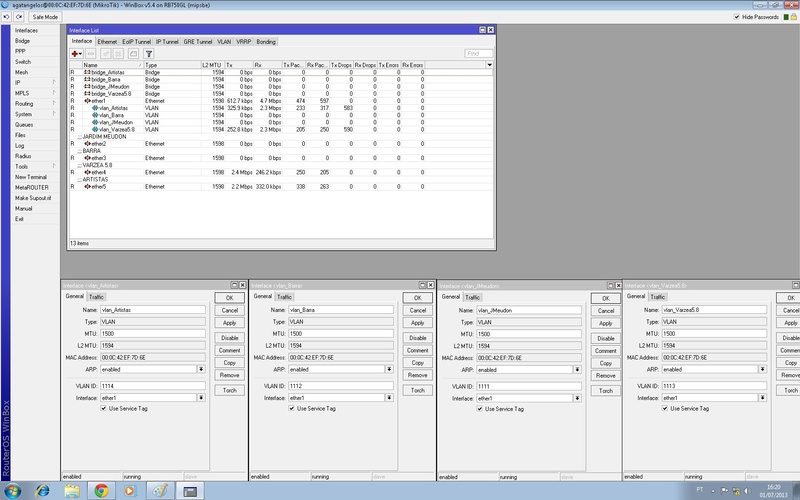Select the ether4 interface row
This screenshot has width=800, height=500.
tap(281, 172)
